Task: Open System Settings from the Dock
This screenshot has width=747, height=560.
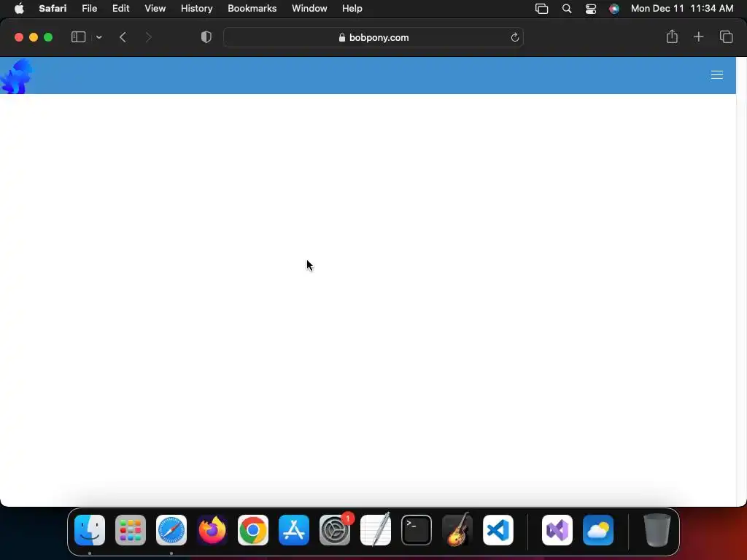Action: 335,530
